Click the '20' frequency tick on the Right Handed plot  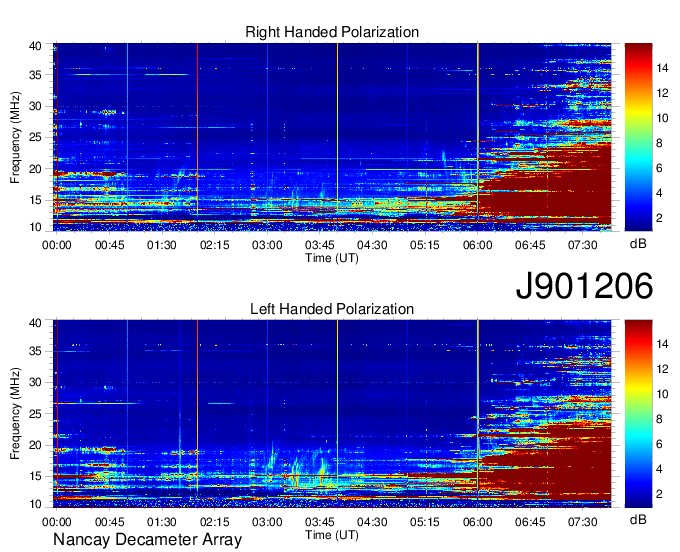(35, 169)
